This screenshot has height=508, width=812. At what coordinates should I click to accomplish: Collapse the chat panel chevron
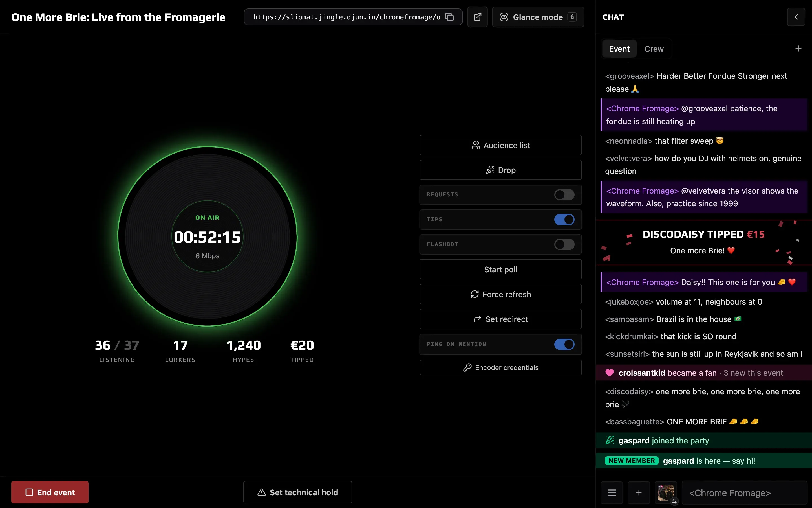[x=796, y=17]
